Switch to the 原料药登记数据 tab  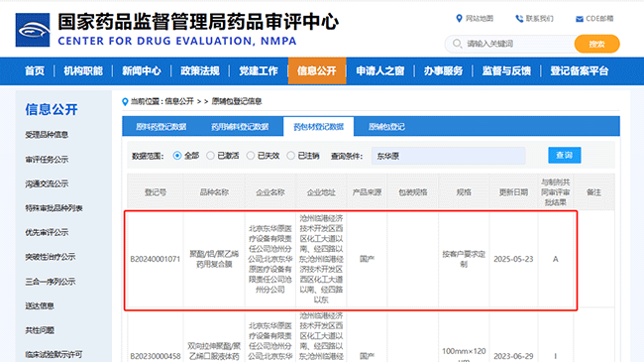pos(161,127)
